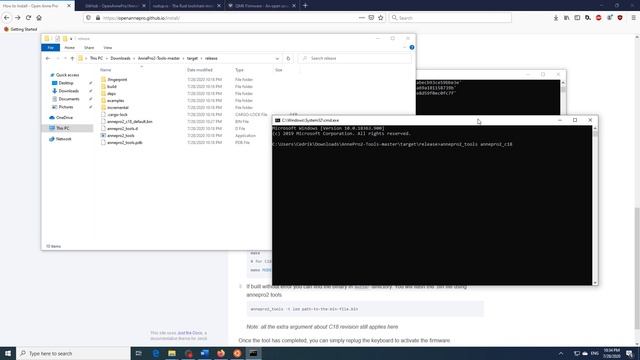Open Firefox hamburger menu
Image resolution: width=640 pixels, height=360 pixels.
pos(633,18)
